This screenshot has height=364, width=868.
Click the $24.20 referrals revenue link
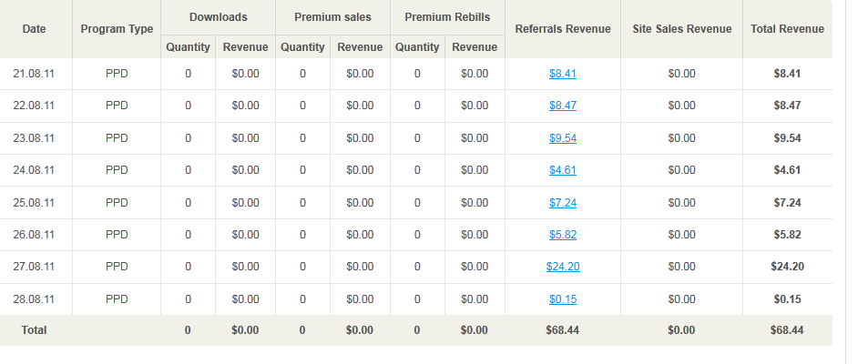(x=562, y=267)
